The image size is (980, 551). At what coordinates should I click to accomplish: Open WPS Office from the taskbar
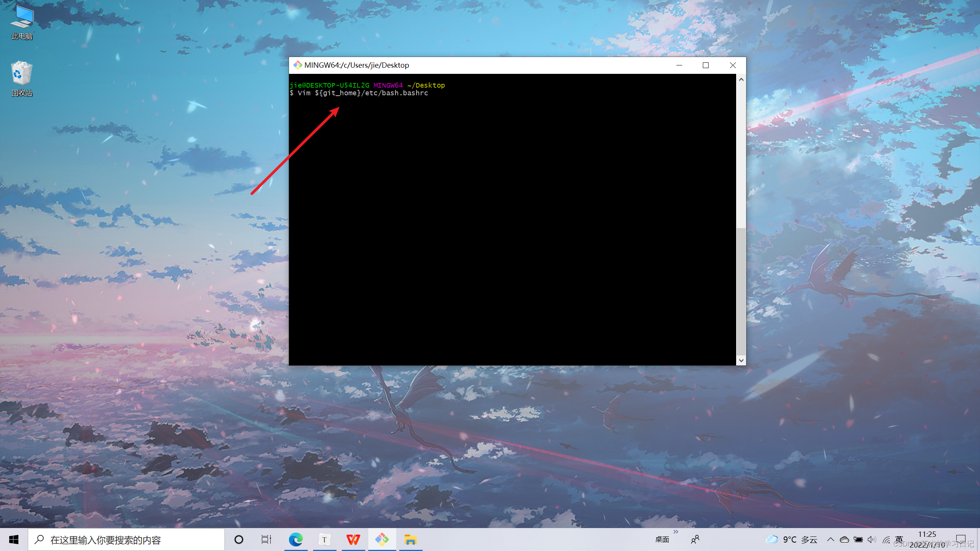(353, 540)
